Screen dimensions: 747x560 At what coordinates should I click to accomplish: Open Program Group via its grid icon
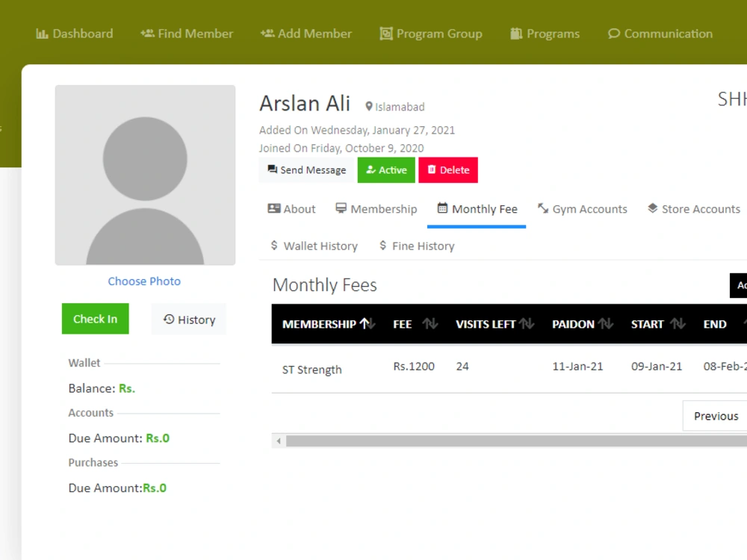385,33
